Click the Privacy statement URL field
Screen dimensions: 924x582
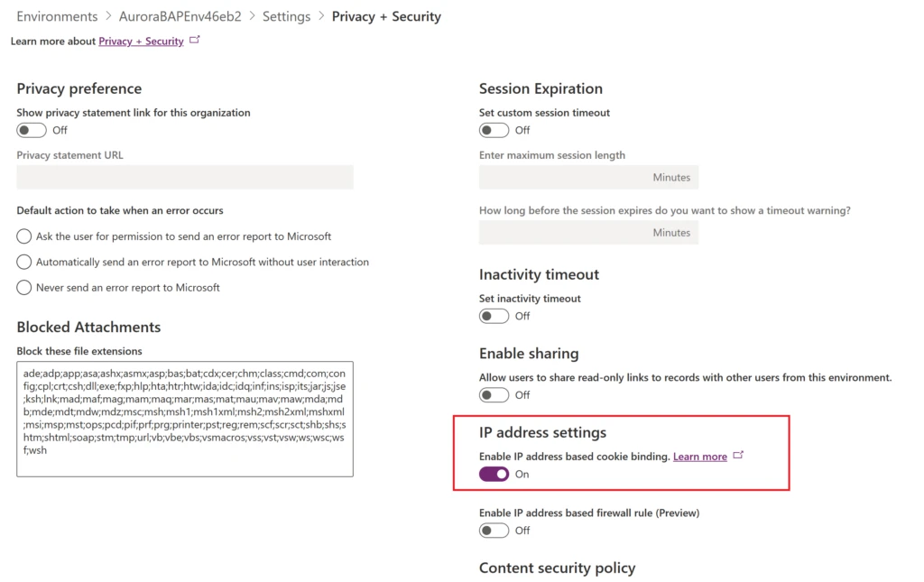coord(185,177)
